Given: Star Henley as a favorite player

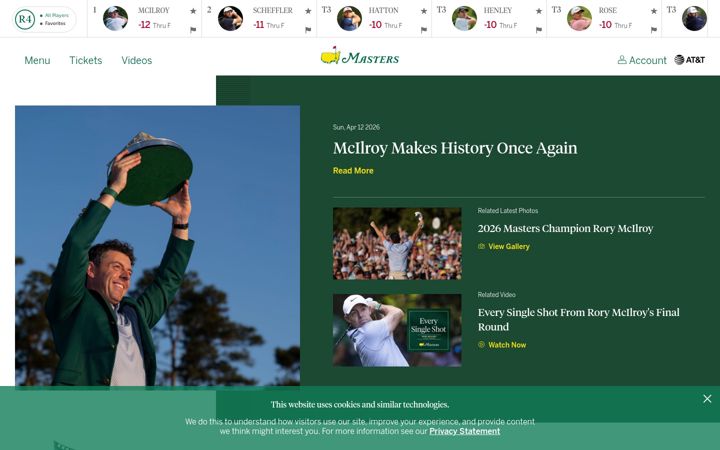Looking at the screenshot, I should pos(539,11).
